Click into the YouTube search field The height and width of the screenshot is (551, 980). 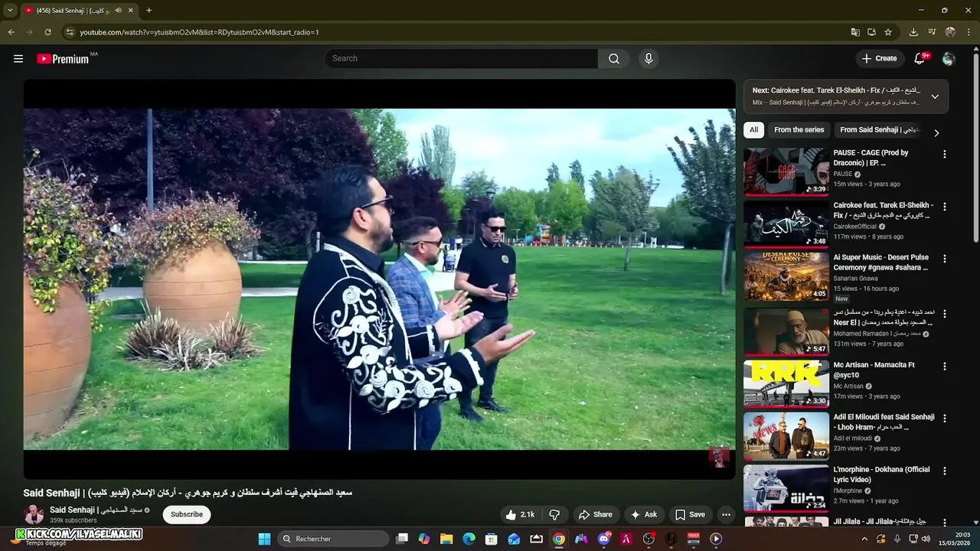[461, 59]
